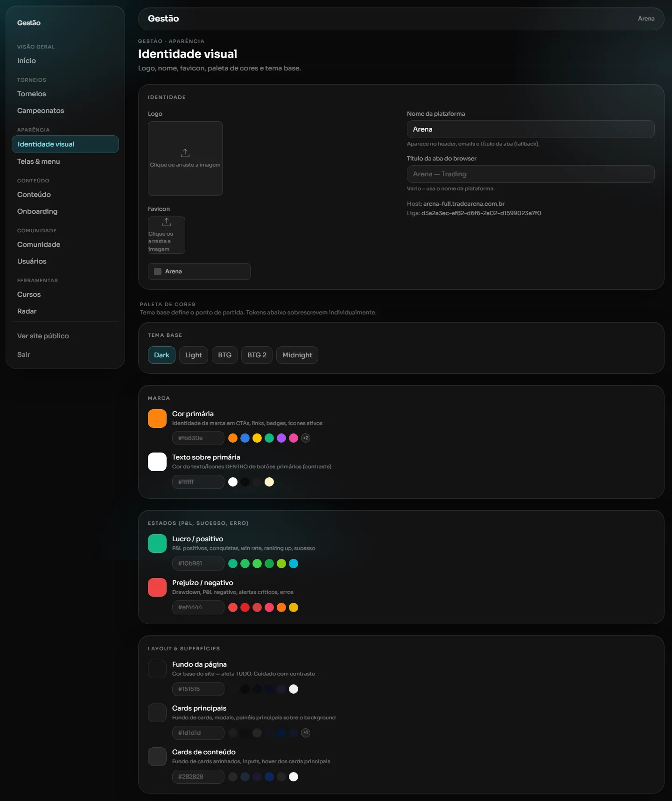
Task: Pick the white preset for Cards de conteúdo
Action: pos(294,777)
